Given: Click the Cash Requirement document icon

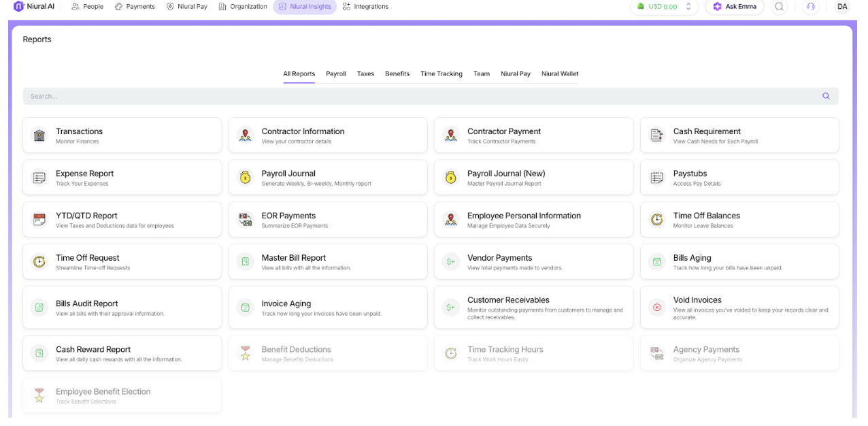Looking at the screenshot, I should click(657, 135).
